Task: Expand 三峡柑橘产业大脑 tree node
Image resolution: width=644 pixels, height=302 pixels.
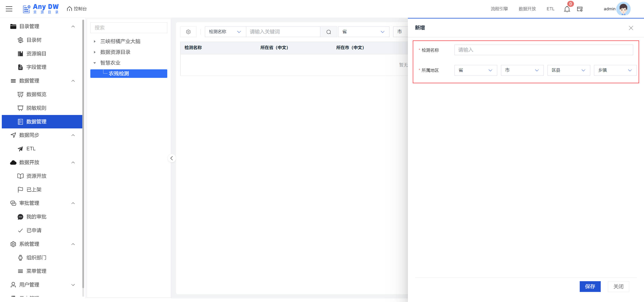Action: click(x=95, y=41)
